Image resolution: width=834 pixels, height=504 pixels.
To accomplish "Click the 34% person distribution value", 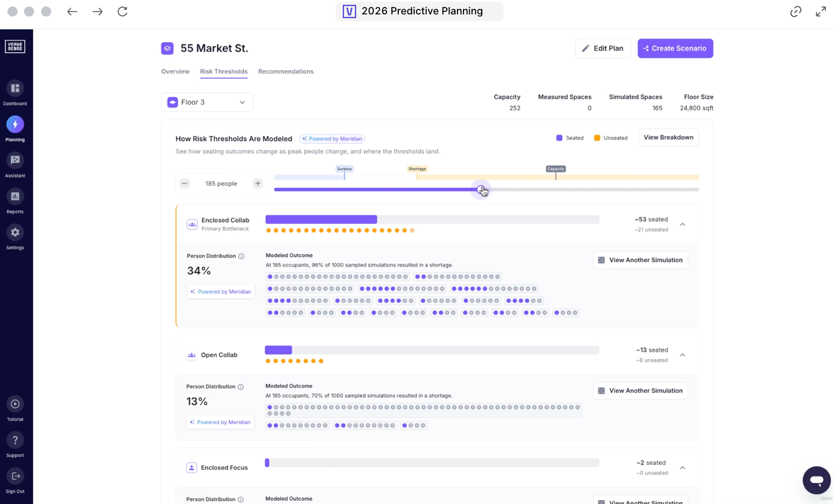I will coord(199,271).
